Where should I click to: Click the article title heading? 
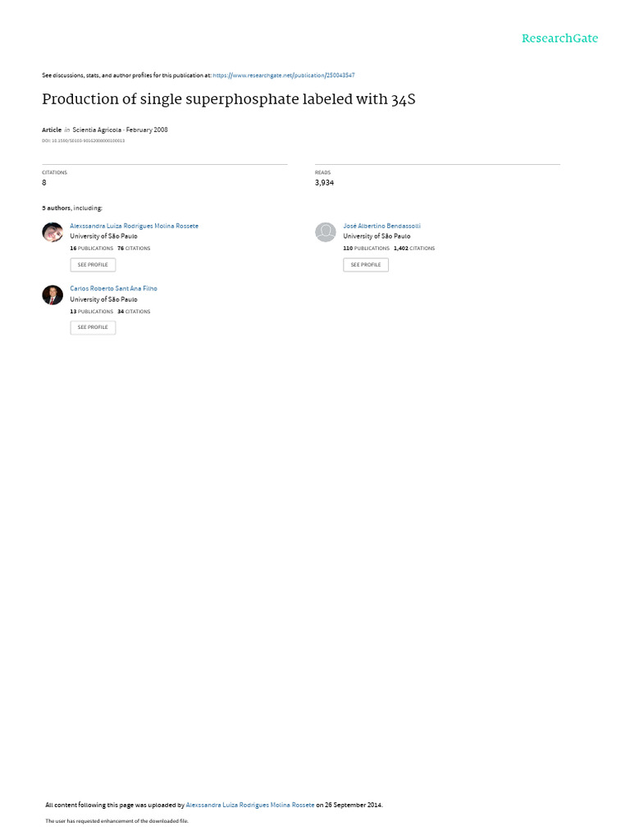(x=229, y=99)
